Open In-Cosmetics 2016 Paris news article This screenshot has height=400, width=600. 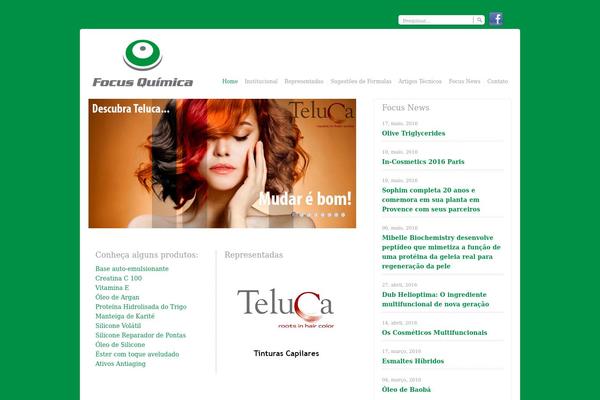click(x=423, y=162)
